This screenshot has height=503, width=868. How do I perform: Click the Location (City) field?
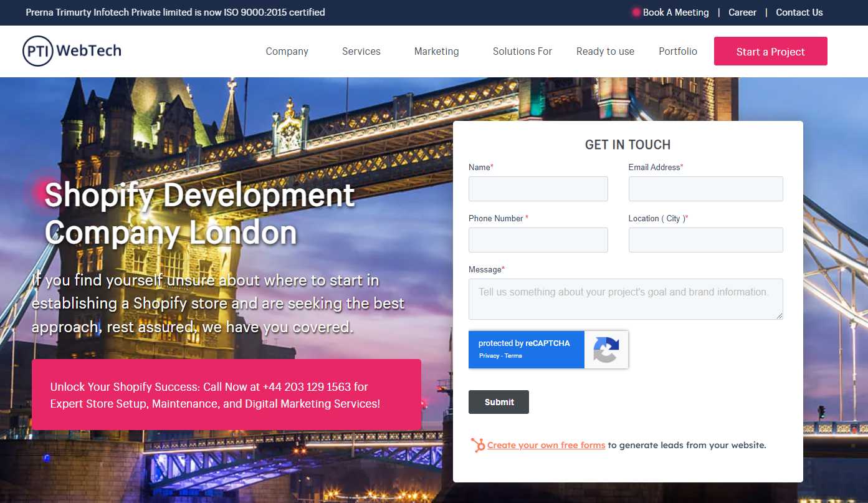[705, 240]
